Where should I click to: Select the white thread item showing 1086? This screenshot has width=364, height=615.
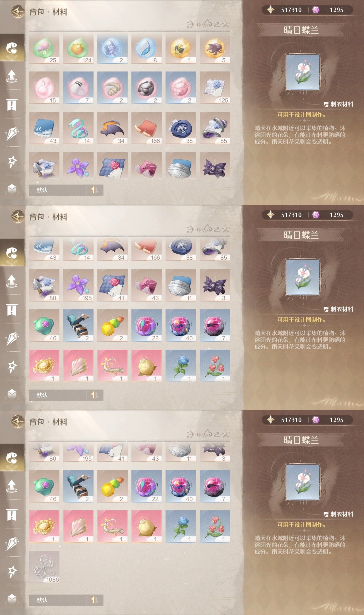point(44,567)
